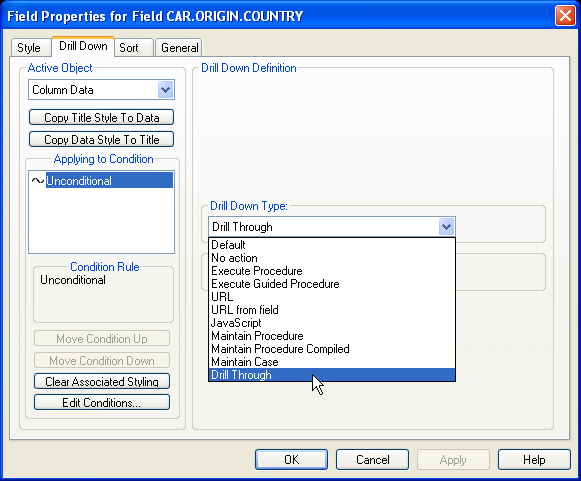The height and width of the screenshot is (481, 581).
Task: Click the tilde icon beside Unconditional
Action: tap(38, 181)
